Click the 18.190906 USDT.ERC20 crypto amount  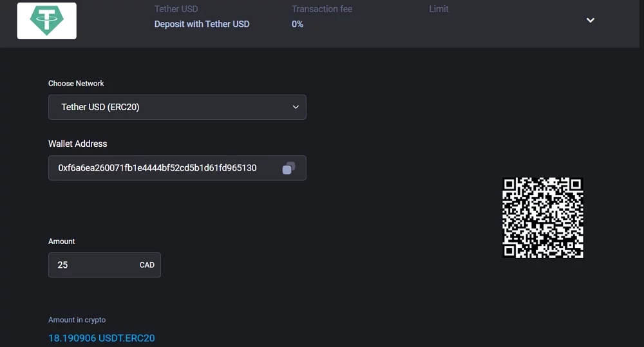101,338
